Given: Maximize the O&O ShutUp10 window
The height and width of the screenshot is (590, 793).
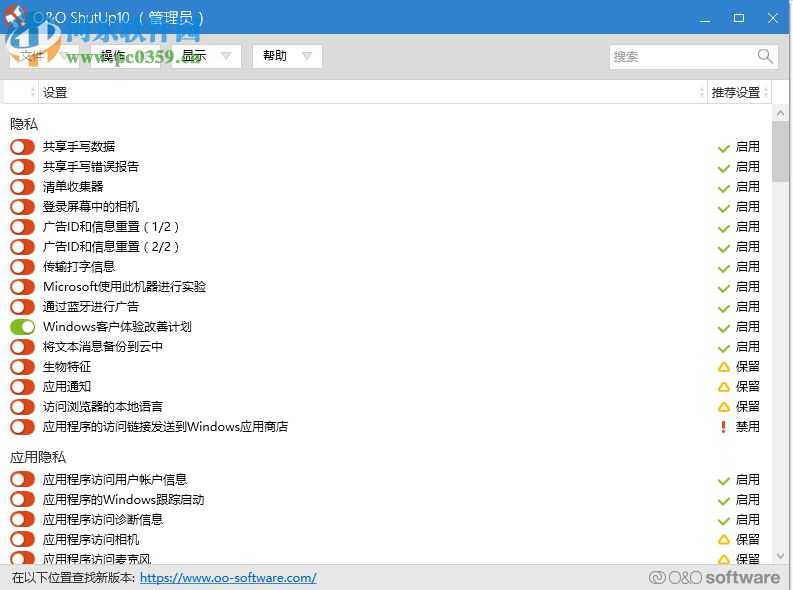Looking at the screenshot, I should point(739,18).
